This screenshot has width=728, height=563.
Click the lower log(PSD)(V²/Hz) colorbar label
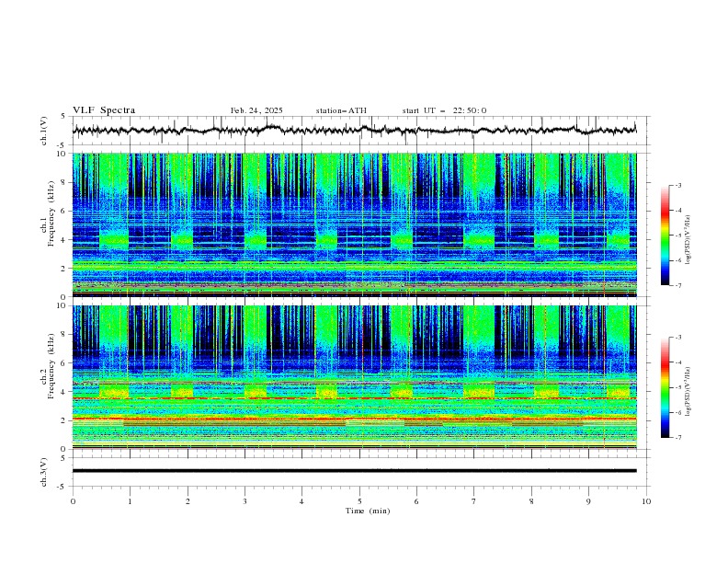[688, 392]
